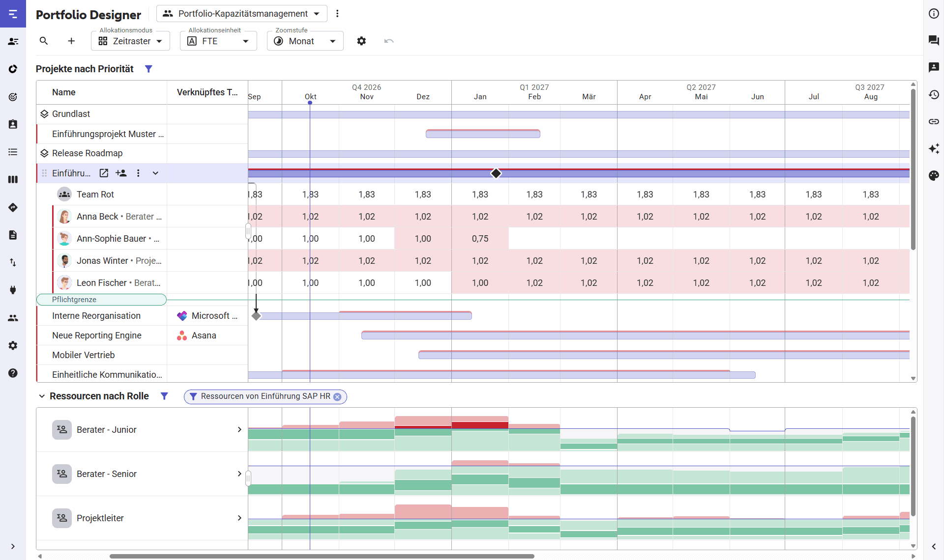Add person to Einführu... project row
The height and width of the screenshot is (560, 944).
point(121,173)
